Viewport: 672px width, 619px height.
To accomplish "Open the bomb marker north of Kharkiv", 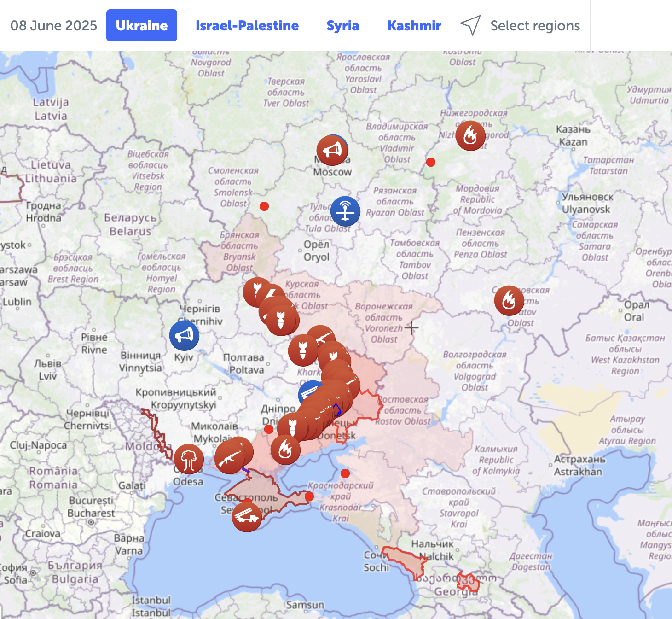I will 303,350.
